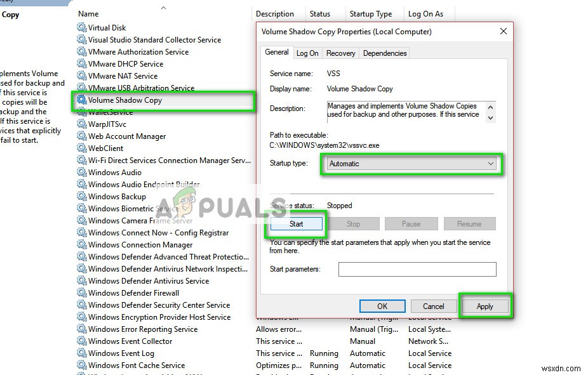The height and width of the screenshot is (375, 588).
Task: Click the Windows Audio Endpoint Builder gear icon
Action: pyautogui.click(x=82, y=184)
